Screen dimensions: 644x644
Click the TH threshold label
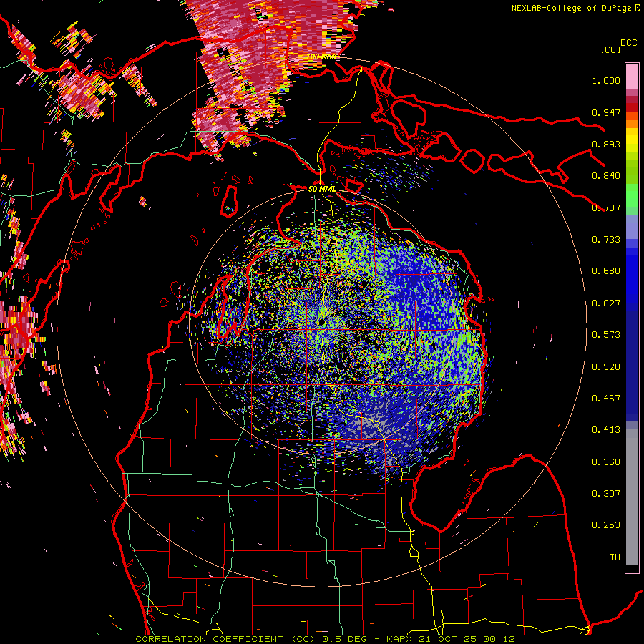pos(615,557)
